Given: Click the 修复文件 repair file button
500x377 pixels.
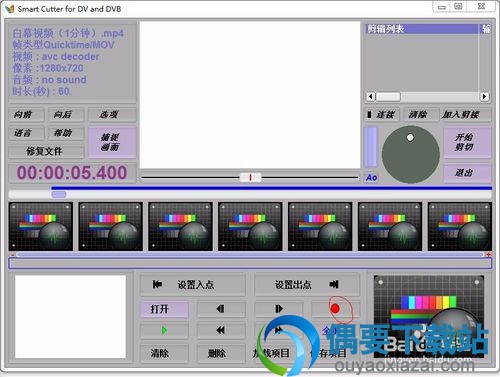Looking at the screenshot, I should pos(44,151).
